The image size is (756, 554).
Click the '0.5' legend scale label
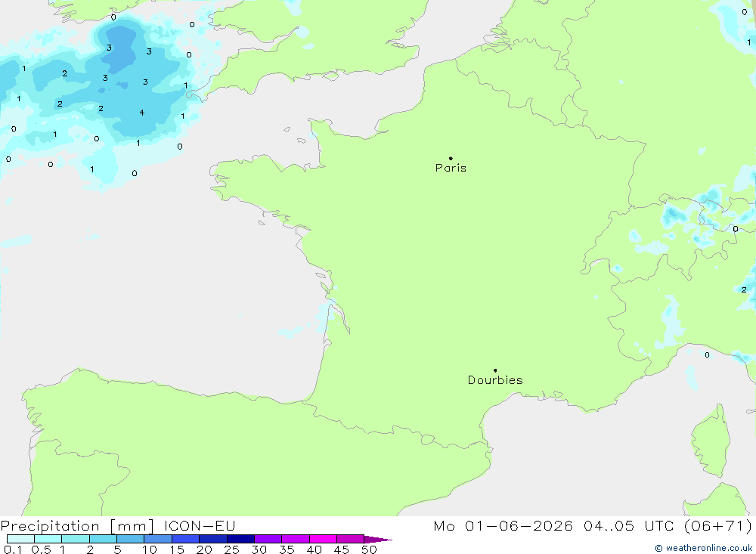pyautogui.click(x=41, y=549)
